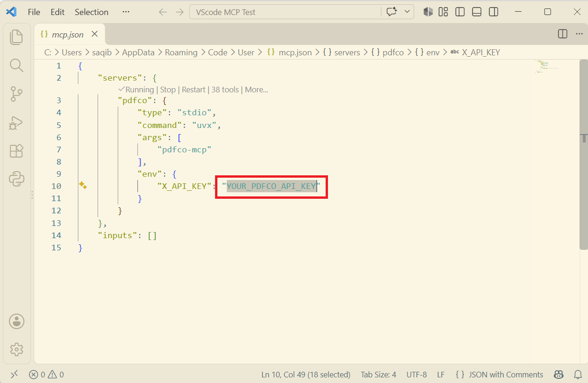The height and width of the screenshot is (383, 588).
Task: Open the Search view in activity bar
Action: coord(16,65)
